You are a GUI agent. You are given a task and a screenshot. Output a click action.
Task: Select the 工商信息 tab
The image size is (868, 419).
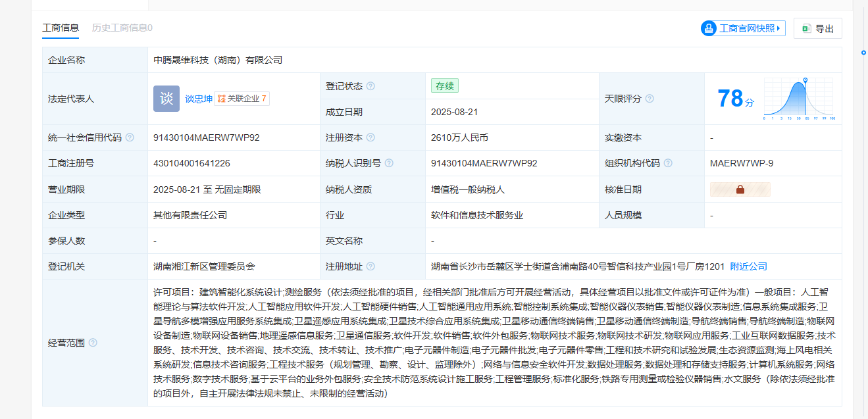tap(61, 28)
